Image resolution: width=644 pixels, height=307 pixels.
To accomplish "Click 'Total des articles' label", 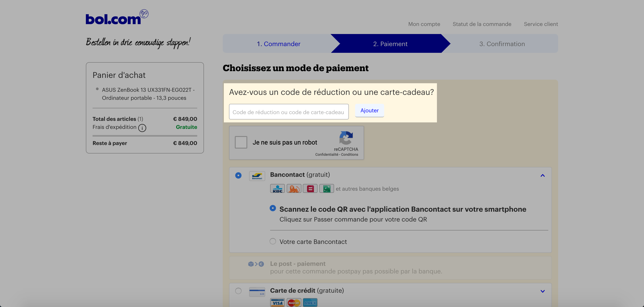I will 114,119.
